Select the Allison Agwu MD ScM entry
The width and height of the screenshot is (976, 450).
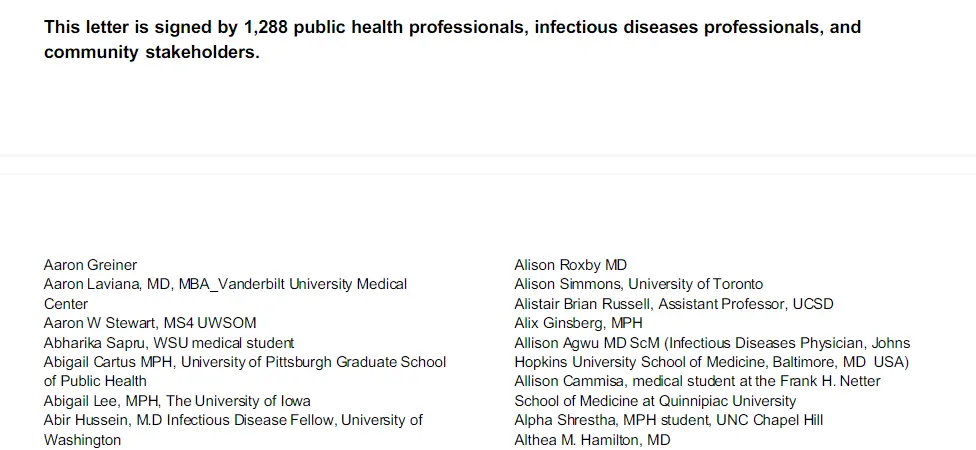[x=712, y=343]
